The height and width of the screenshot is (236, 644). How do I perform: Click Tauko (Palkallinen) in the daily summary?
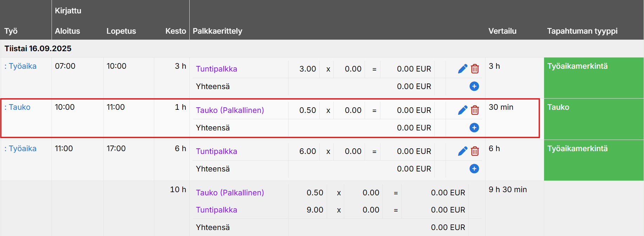coord(230,193)
